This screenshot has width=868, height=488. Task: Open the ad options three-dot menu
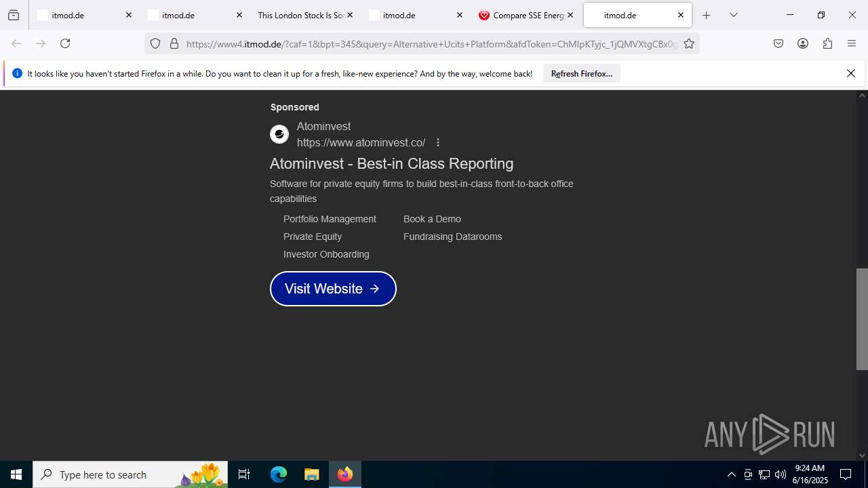tap(438, 142)
